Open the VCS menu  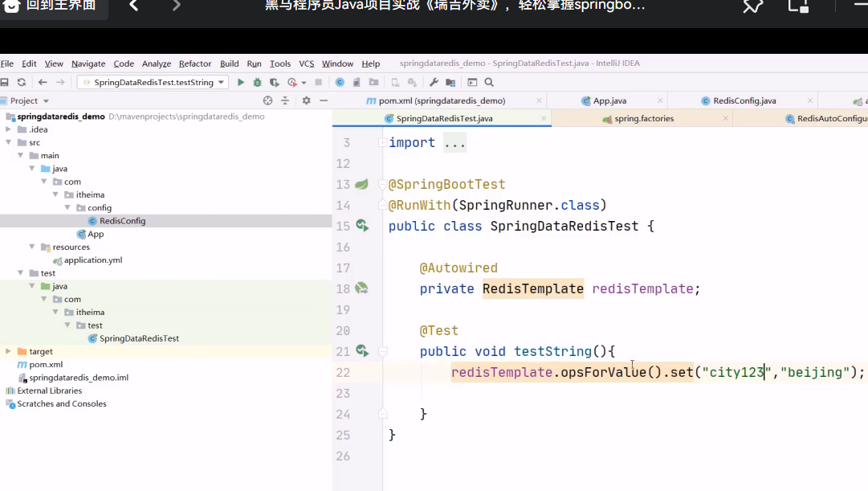306,63
